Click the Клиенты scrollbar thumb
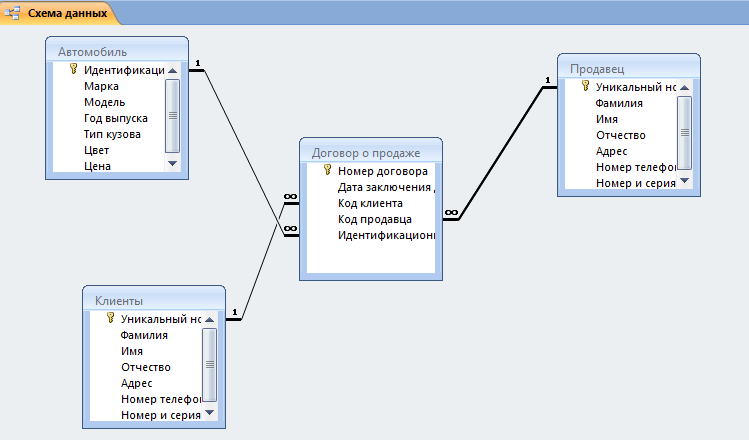The height and width of the screenshot is (440, 749). coord(209,365)
